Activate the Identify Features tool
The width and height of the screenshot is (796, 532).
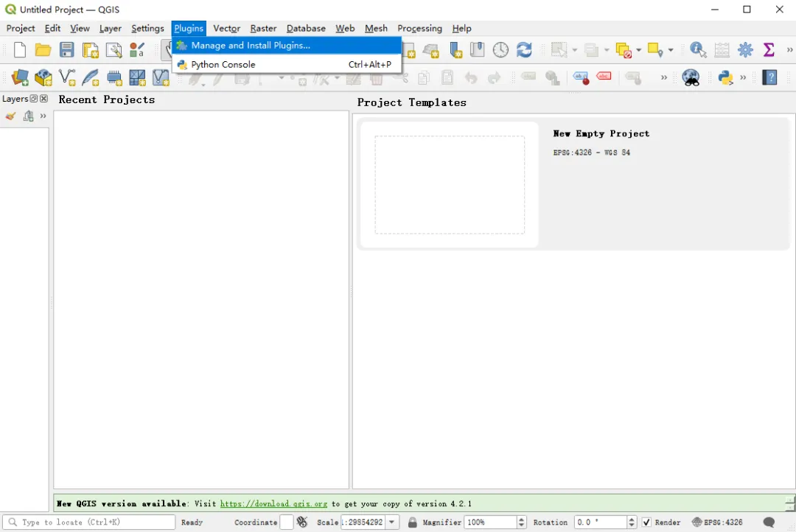click(698, 50)
